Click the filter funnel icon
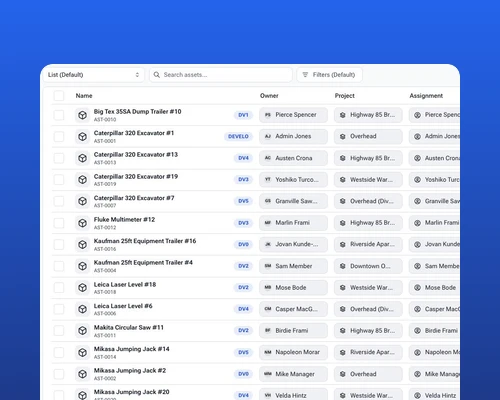This screenshot has height=400, width=500. click(305, 75)
